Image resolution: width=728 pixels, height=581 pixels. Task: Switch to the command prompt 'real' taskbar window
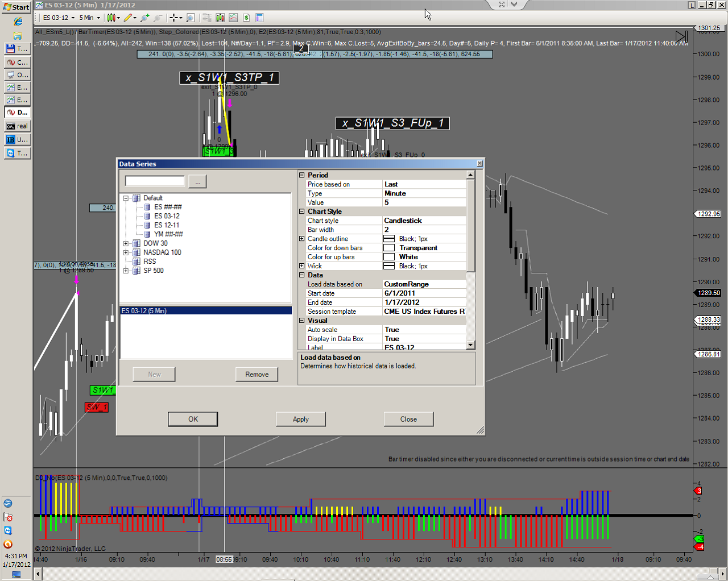(x=17, y=126)
